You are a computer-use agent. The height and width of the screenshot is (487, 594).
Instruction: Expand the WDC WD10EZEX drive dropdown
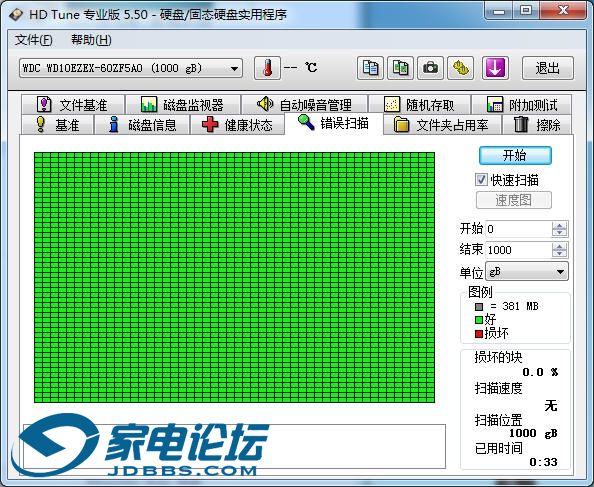pyautogui.click(x=131, y=69)
